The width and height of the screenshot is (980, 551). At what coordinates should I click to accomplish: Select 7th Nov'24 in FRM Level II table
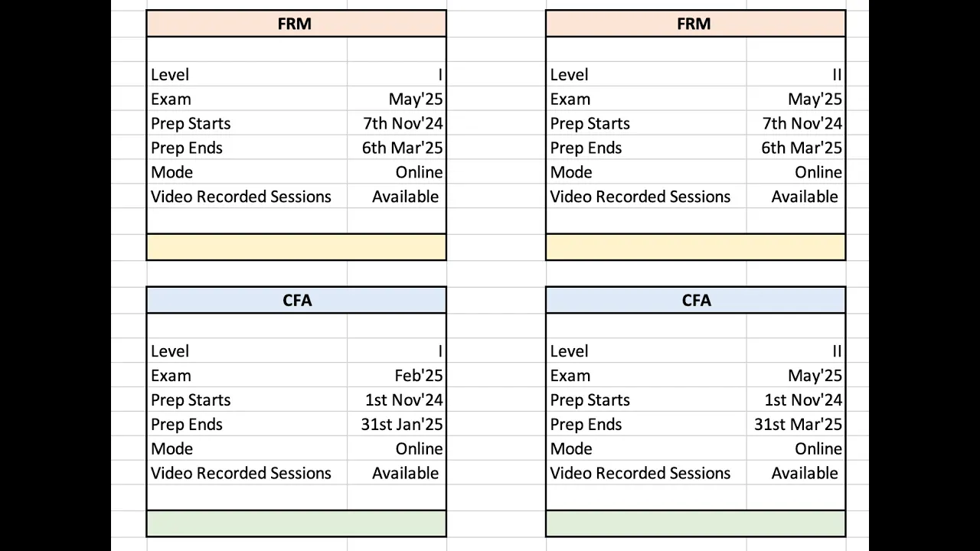[796, 124]
